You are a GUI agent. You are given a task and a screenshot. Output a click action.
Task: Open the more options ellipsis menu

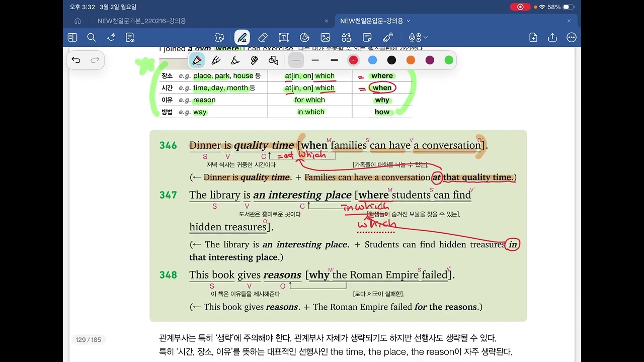click(572, 37)
